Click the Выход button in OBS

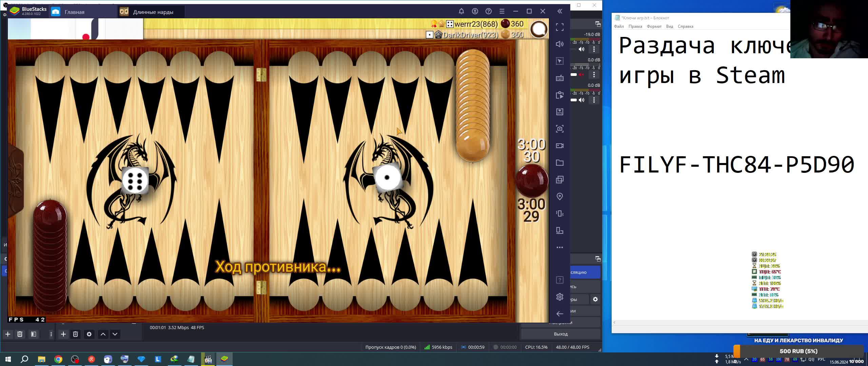click(560, 334)
